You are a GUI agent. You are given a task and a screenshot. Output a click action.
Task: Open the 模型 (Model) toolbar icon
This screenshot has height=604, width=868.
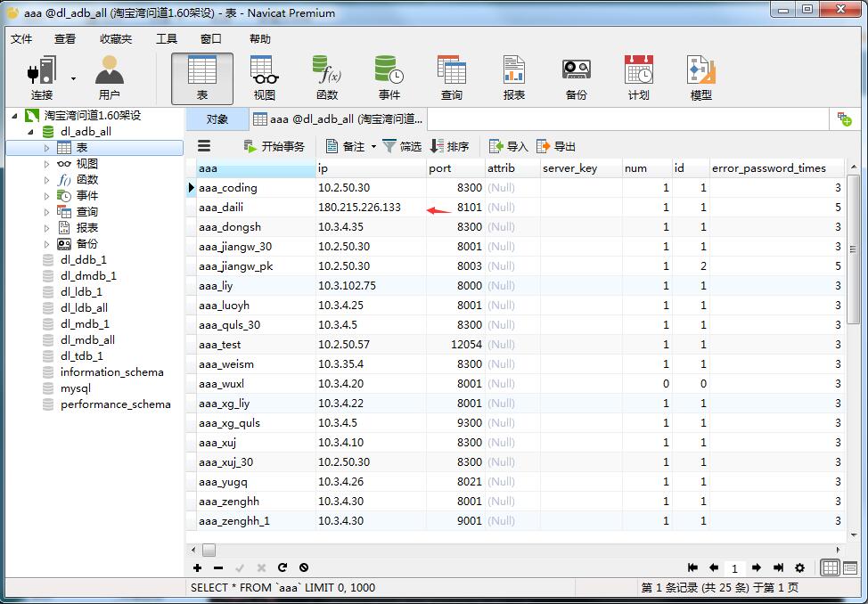(x=700, y=78)
